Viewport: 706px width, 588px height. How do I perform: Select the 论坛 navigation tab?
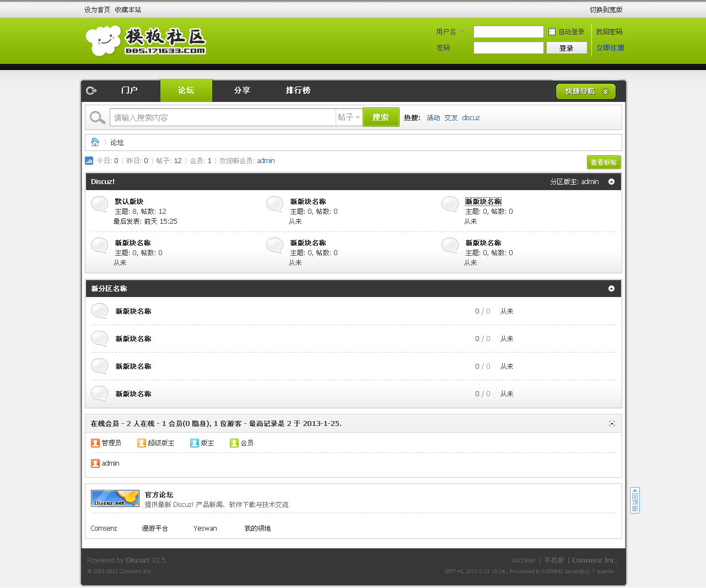[186, 90]
